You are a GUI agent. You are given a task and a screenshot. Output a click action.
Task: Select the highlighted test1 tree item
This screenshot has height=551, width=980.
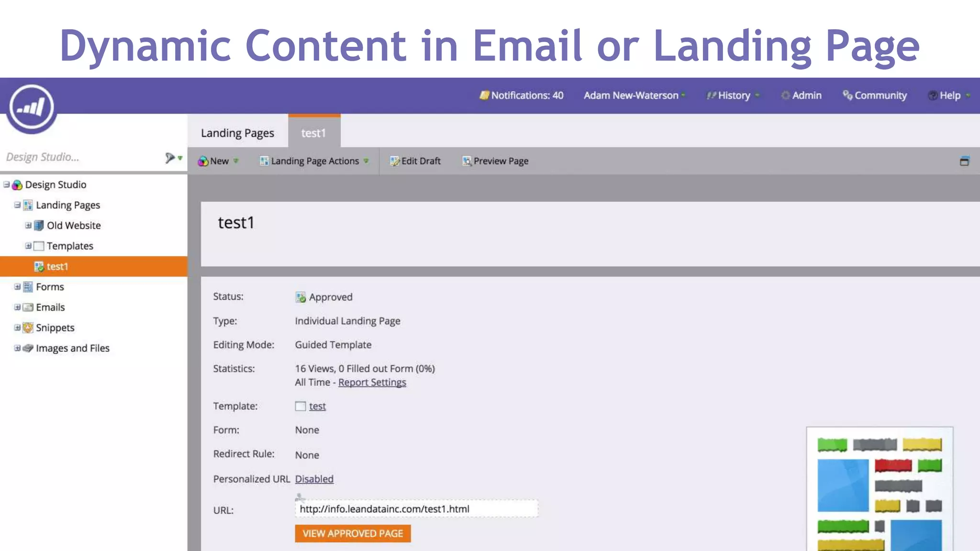[94, 266]
